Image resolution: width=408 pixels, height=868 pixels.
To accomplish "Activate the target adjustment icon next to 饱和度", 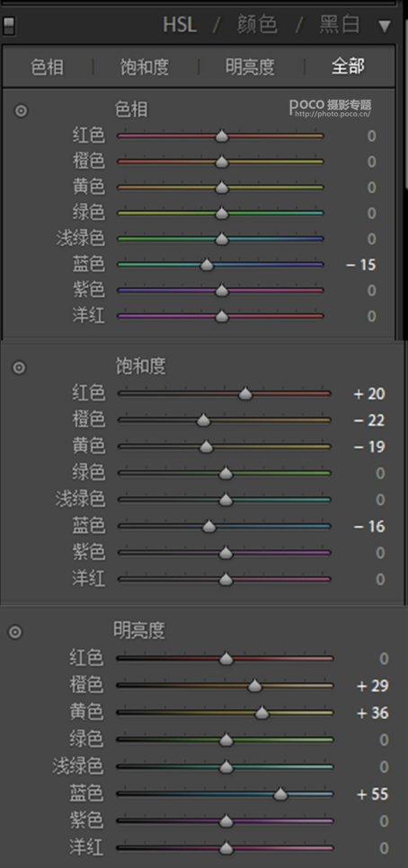I will (20, 367).
